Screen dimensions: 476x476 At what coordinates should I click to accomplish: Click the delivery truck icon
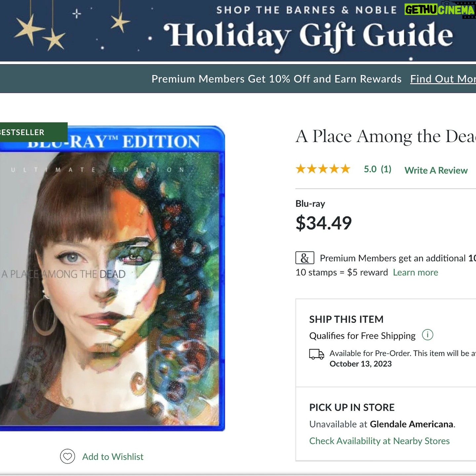coord(316,354)
